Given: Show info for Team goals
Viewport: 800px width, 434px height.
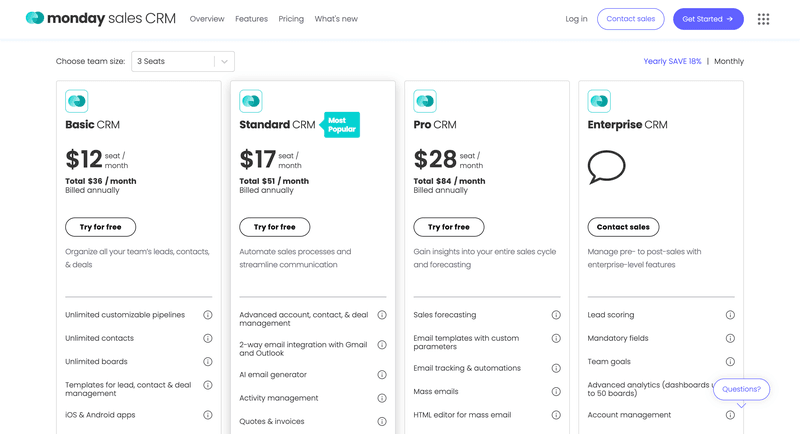Looking at the screenshot, I should pyautogui.click(x=730, y=362).
